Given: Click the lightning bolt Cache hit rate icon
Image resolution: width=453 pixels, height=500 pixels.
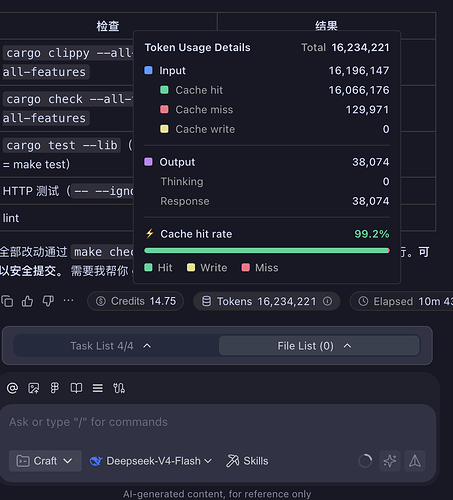Looking at the screenshot, I should tap(150, 234).
